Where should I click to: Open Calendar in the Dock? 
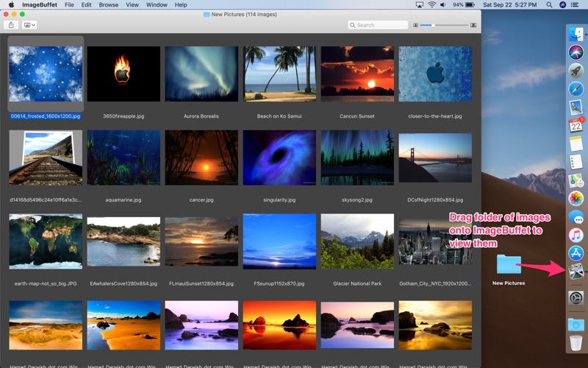(x=576, y=125)
